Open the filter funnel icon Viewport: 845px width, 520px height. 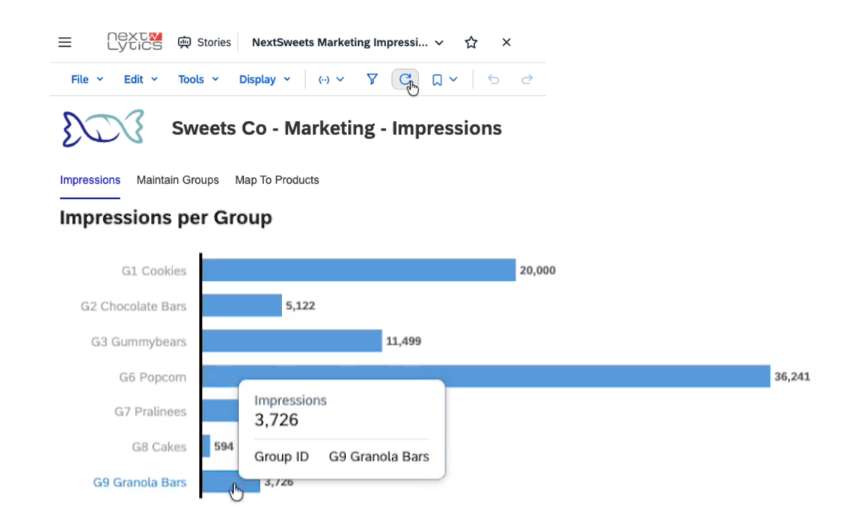point(372,79)
